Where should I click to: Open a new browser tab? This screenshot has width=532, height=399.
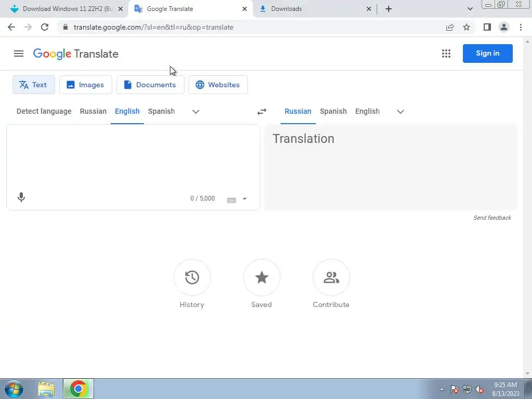tap(389, 9)
